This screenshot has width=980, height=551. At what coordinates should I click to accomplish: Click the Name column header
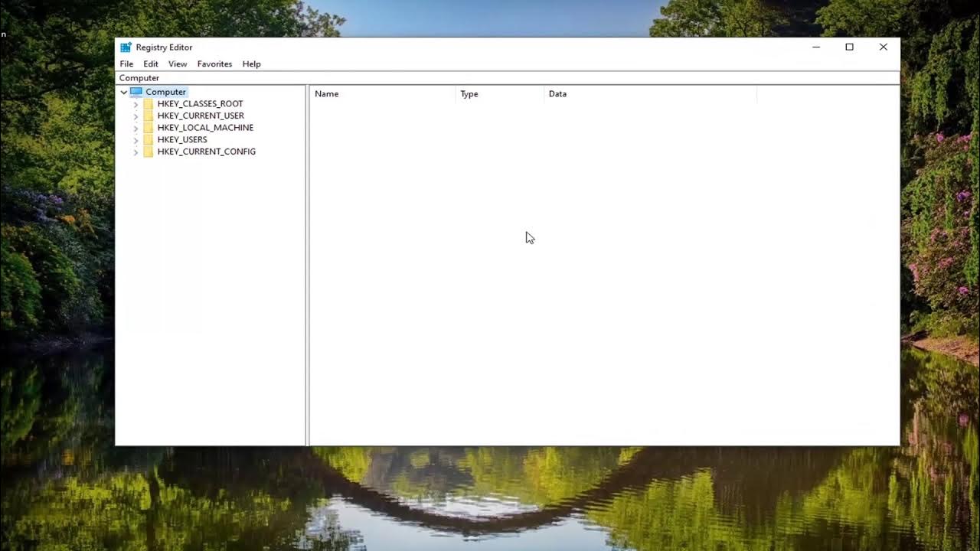click(382, 94)
